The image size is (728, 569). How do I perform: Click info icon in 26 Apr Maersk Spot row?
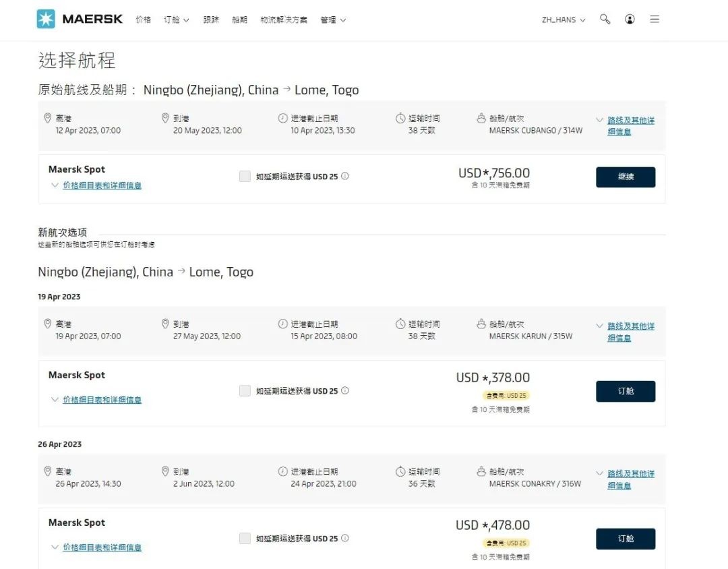tap(345, 539)
